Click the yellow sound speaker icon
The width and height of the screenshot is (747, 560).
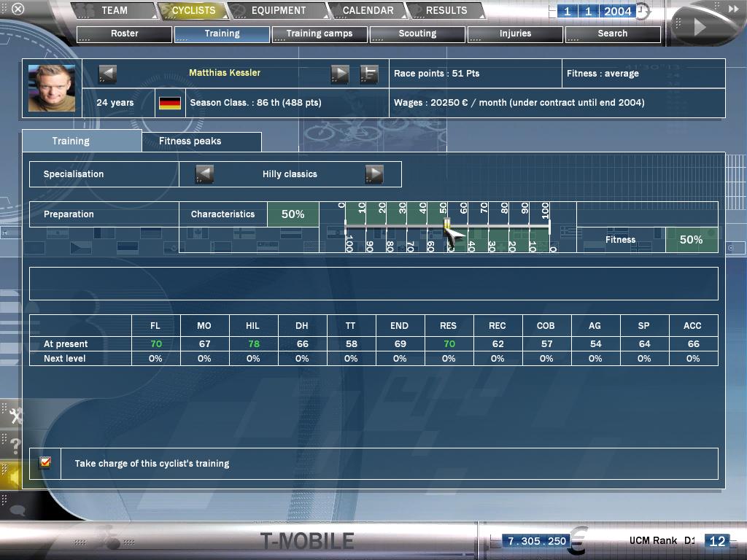(x=12, y=478)
